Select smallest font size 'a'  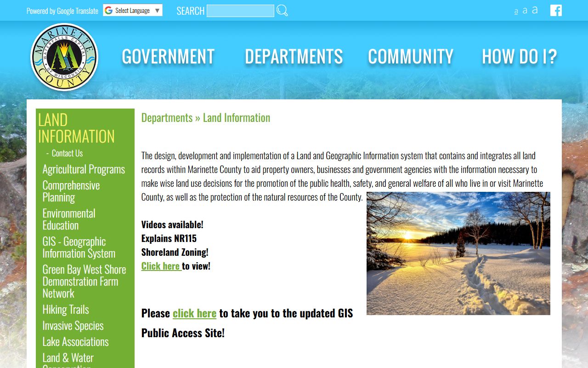pos(516,11)
